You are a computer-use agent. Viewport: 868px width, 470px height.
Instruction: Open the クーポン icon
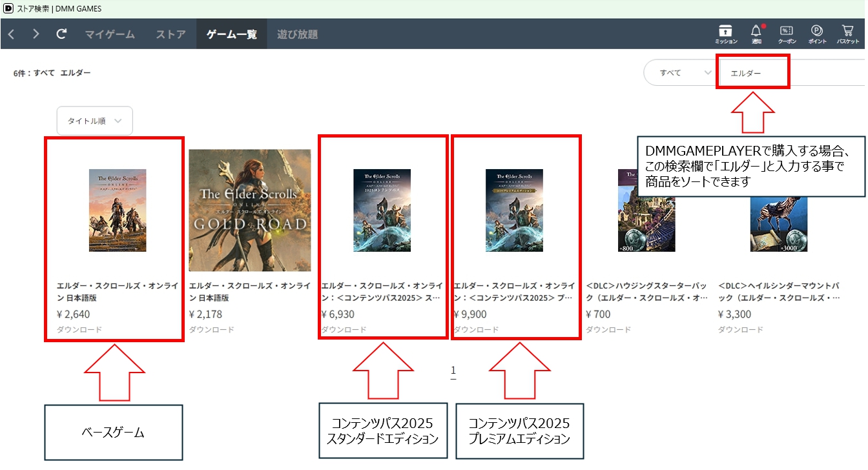[787, 34]
